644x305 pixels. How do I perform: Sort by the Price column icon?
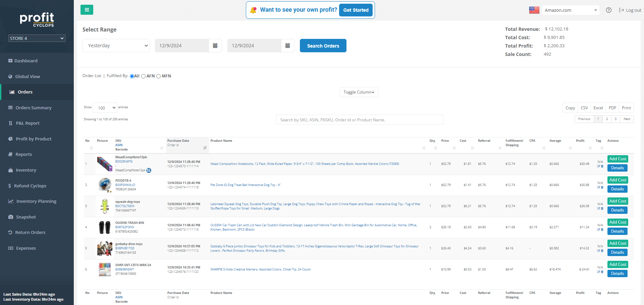point(454,148)
